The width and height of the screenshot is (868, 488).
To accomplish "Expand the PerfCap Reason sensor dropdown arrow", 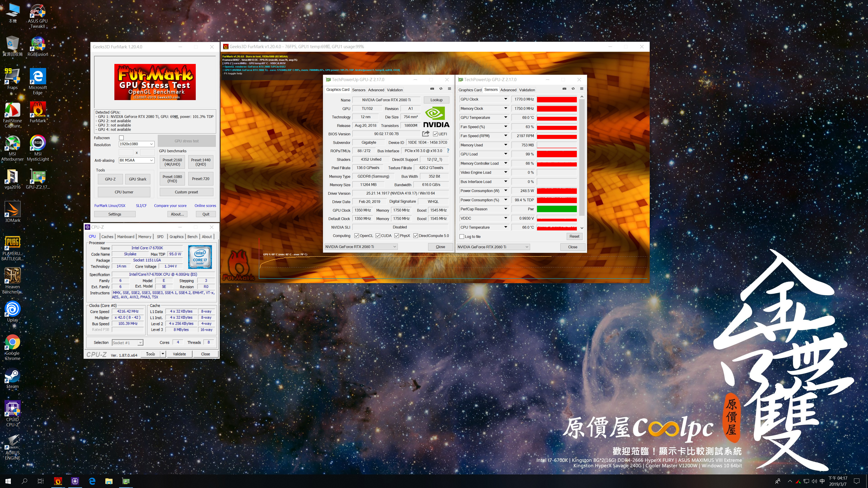I will tap(505, 209).
